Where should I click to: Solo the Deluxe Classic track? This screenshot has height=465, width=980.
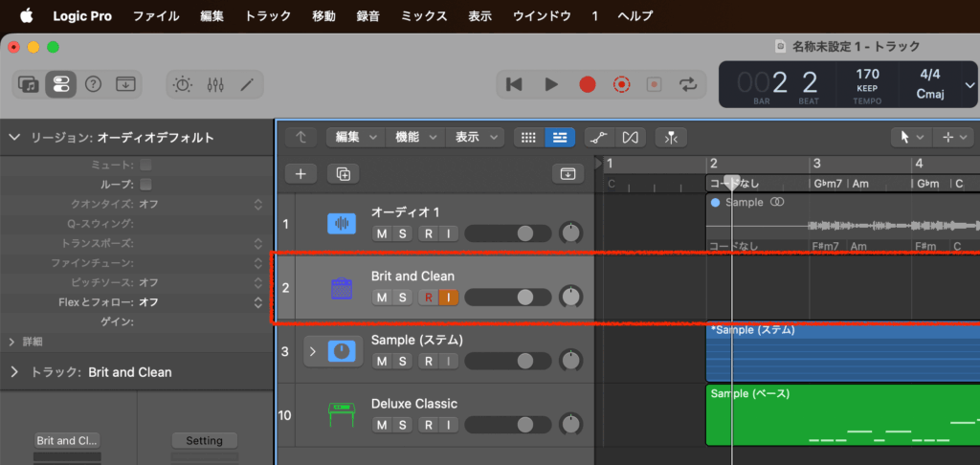pos(403,425)
